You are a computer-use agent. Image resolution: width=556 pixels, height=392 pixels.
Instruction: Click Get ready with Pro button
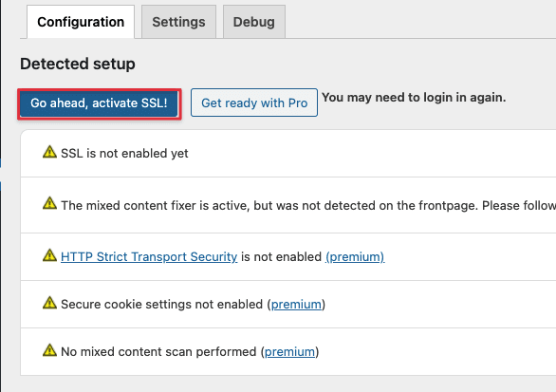pos(254,103)
